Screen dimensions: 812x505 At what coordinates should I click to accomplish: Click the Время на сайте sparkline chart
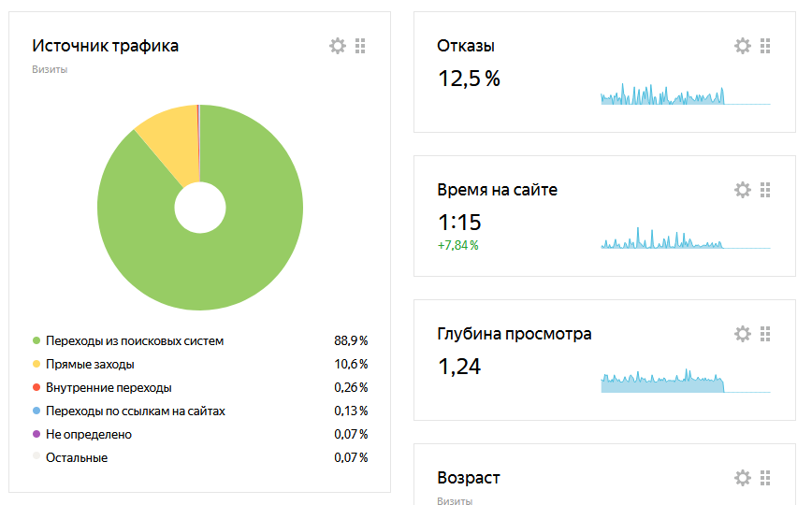tap(685, 238)
